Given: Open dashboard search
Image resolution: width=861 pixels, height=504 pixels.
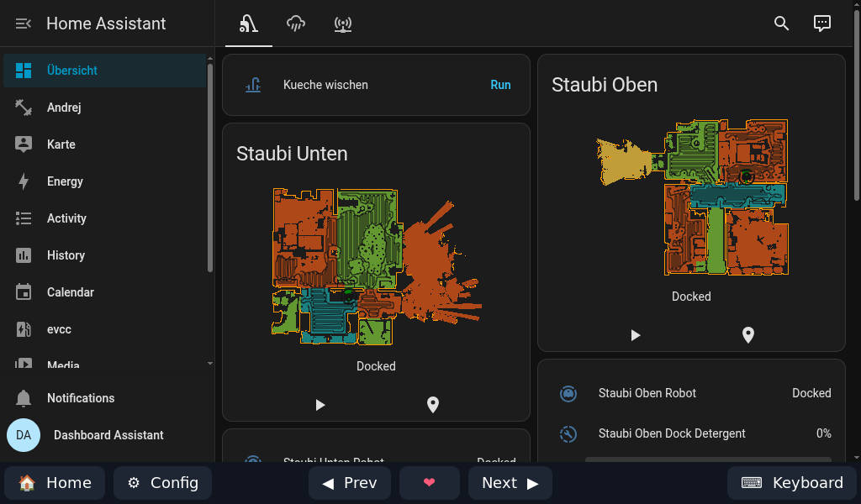Looking at the screenshot, I should click(x=781, y=23).
